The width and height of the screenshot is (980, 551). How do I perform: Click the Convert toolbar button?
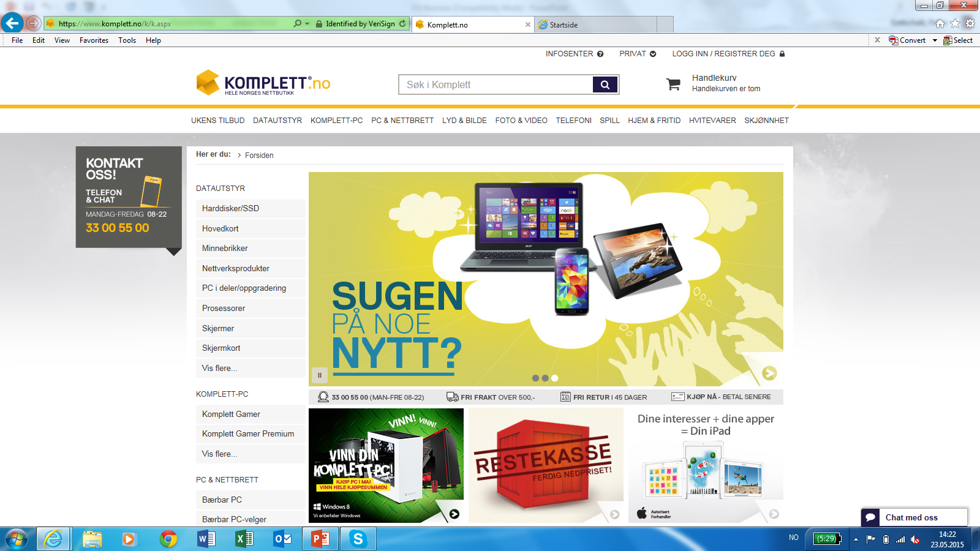[907, 40]
